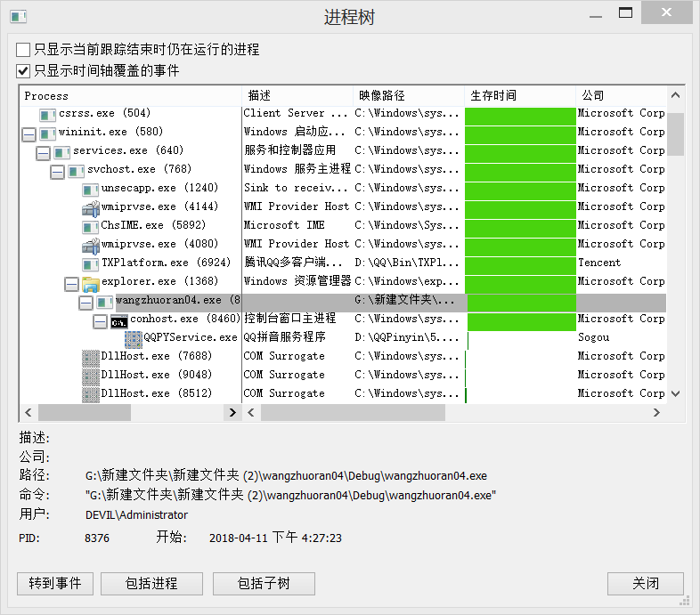Click the wininit.exe (580) process icon

point(47,134)
